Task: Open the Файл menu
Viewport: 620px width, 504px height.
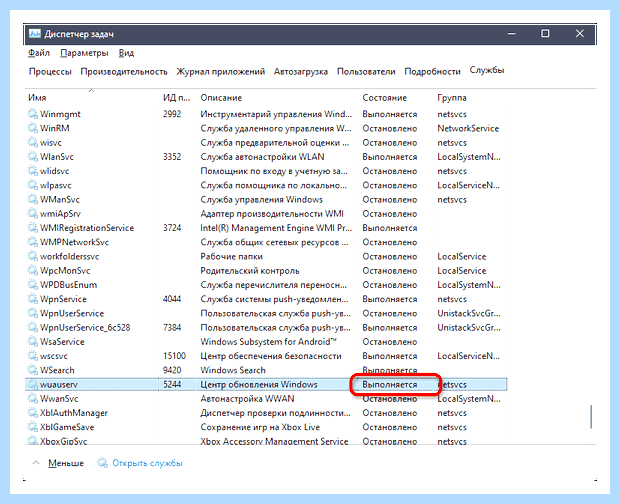Action: (39, 53)
